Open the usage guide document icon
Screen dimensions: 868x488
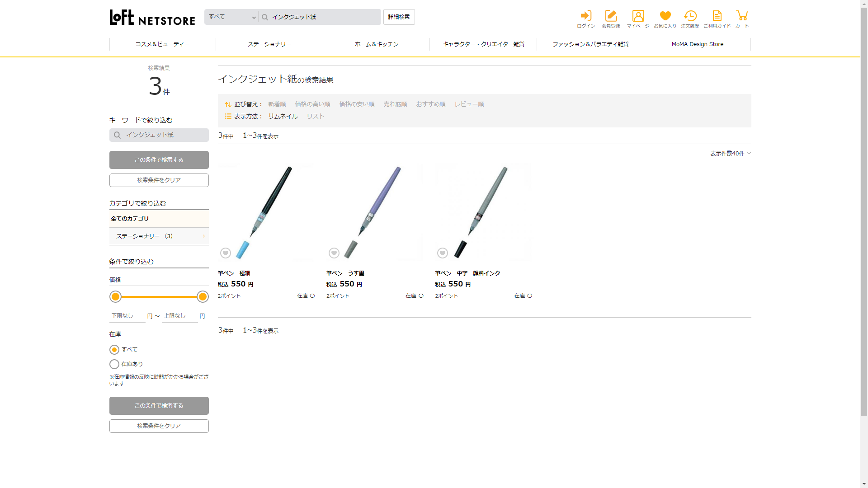tap(717, 16)
